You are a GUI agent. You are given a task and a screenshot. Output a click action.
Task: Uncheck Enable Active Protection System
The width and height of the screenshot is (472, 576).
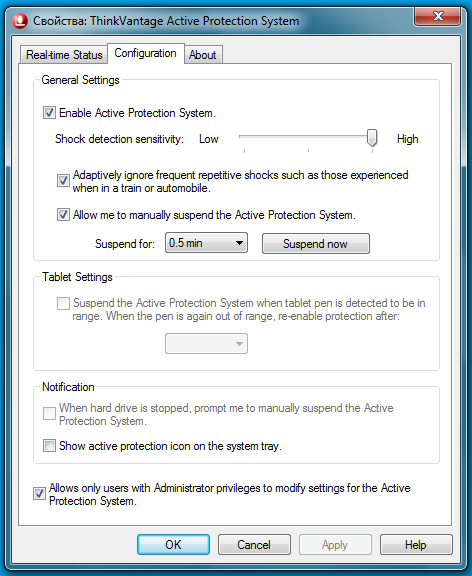coord(49,112)
